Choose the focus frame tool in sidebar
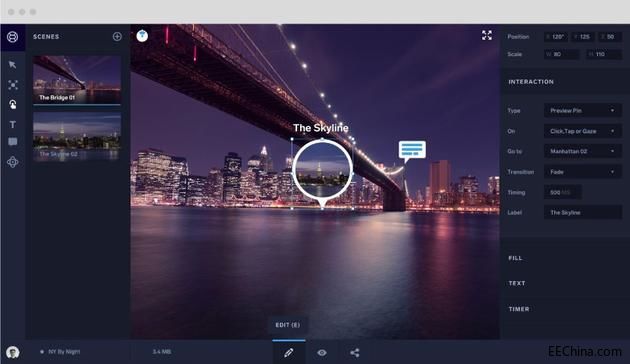 (13, 85)
